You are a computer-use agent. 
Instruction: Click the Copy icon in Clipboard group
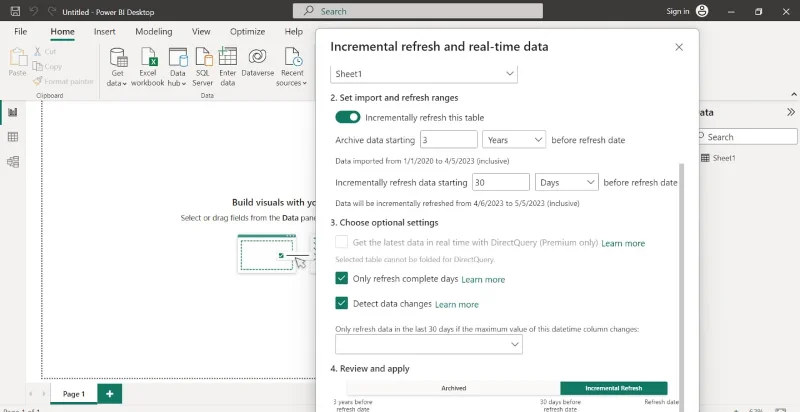(x=37, y=66)
